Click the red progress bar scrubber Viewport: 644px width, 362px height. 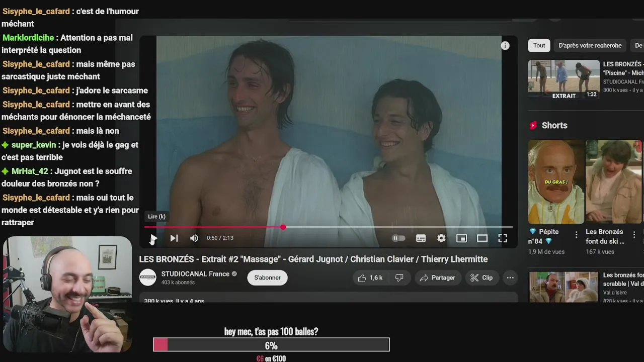283,227
